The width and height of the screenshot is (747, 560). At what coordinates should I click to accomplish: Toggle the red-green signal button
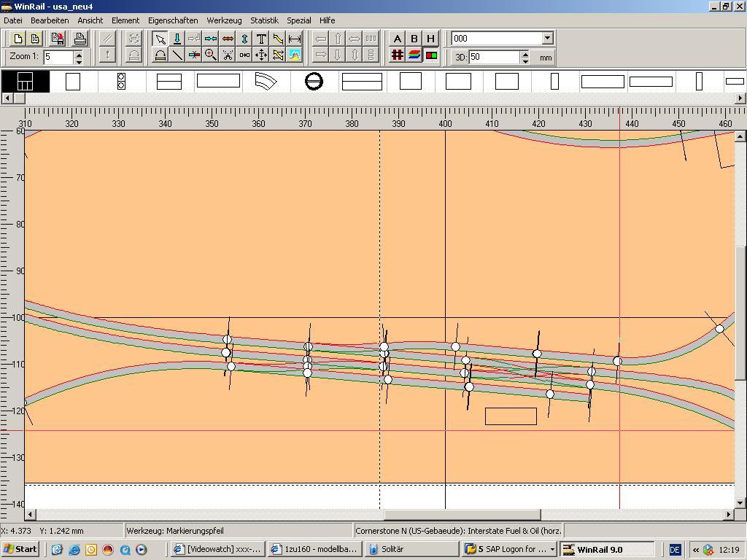pos(431,55)
